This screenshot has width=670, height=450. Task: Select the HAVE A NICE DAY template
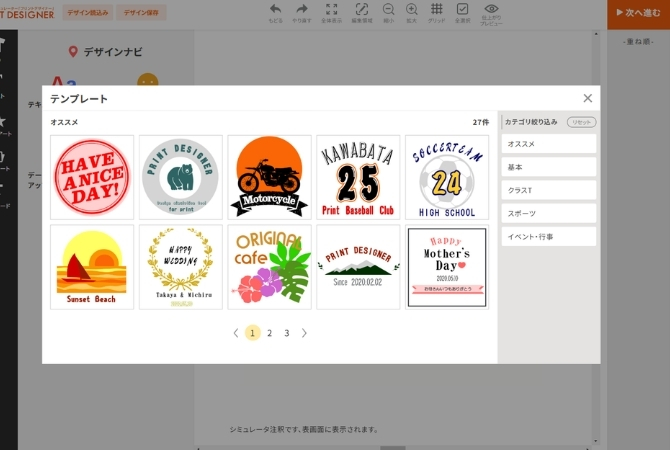tap(92, 176)
